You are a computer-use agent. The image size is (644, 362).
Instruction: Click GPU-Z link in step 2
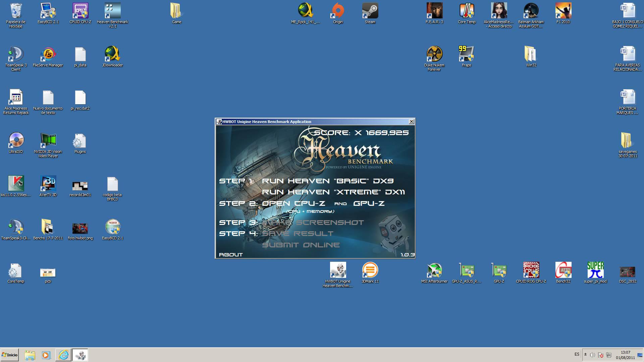369,203
